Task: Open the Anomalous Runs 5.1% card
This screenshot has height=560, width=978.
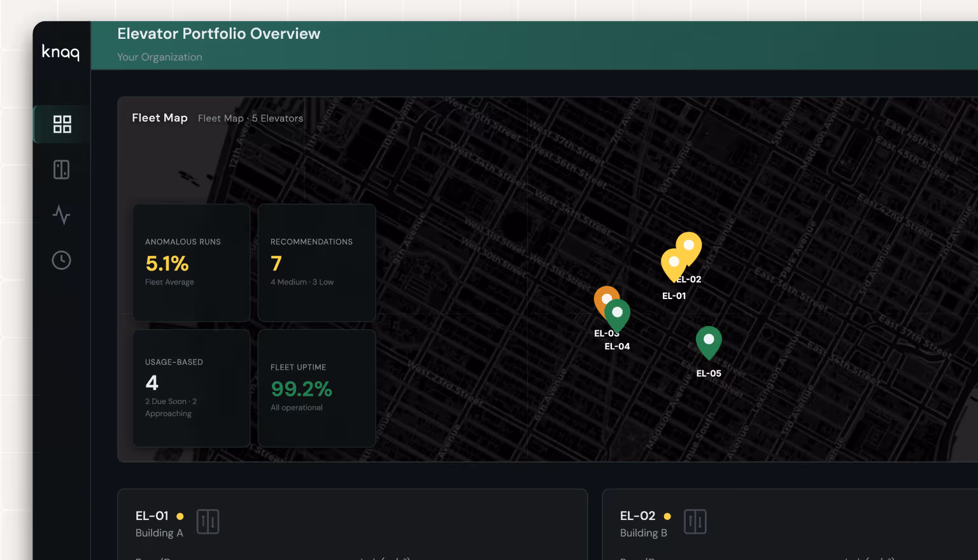Action: (x=191, y=263)
